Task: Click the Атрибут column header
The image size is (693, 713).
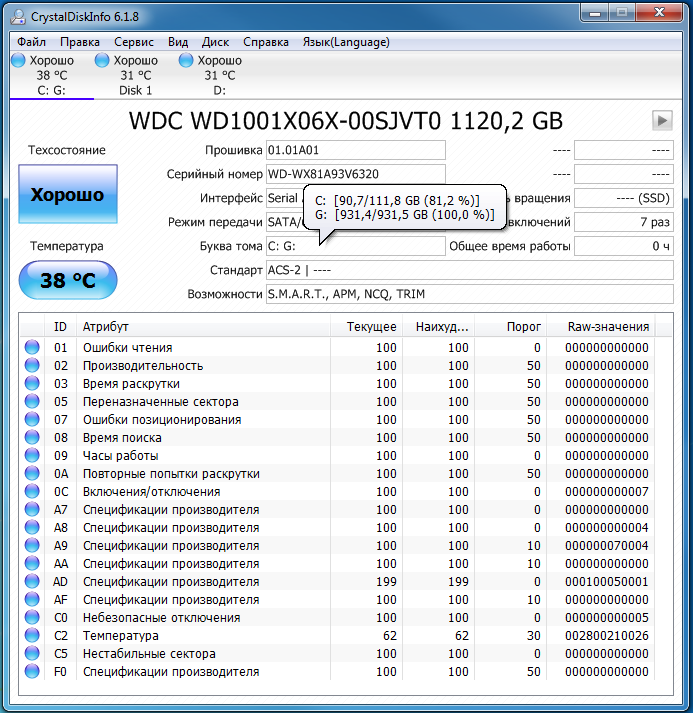Action: pyautogui.click(x=203, y=326)
